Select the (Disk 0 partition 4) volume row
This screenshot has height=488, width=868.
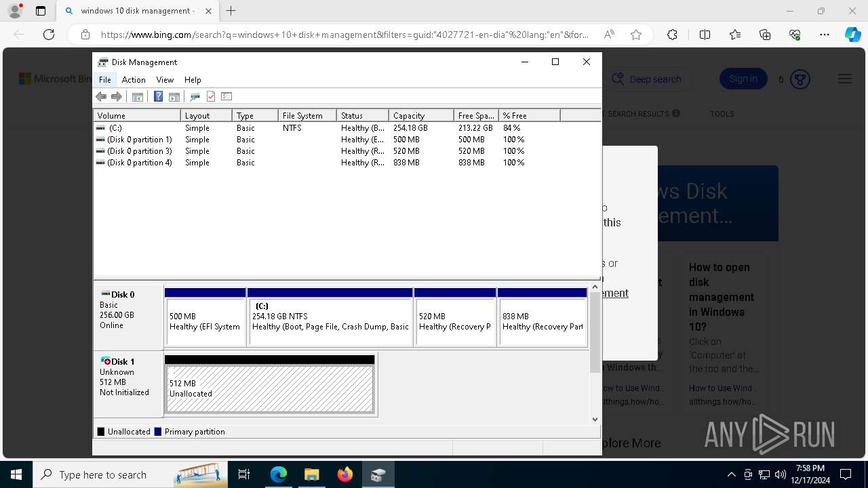[347, 163]
